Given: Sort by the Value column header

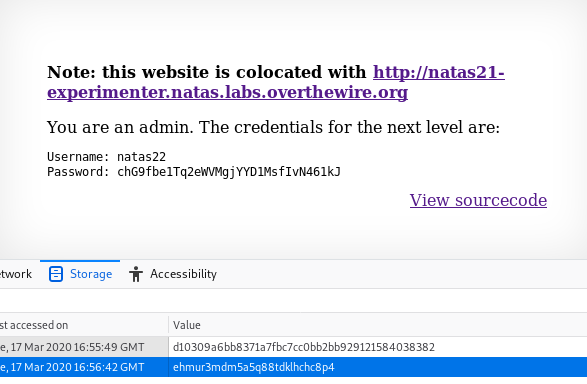Looking at the screenshot, I should coord(187,325).
